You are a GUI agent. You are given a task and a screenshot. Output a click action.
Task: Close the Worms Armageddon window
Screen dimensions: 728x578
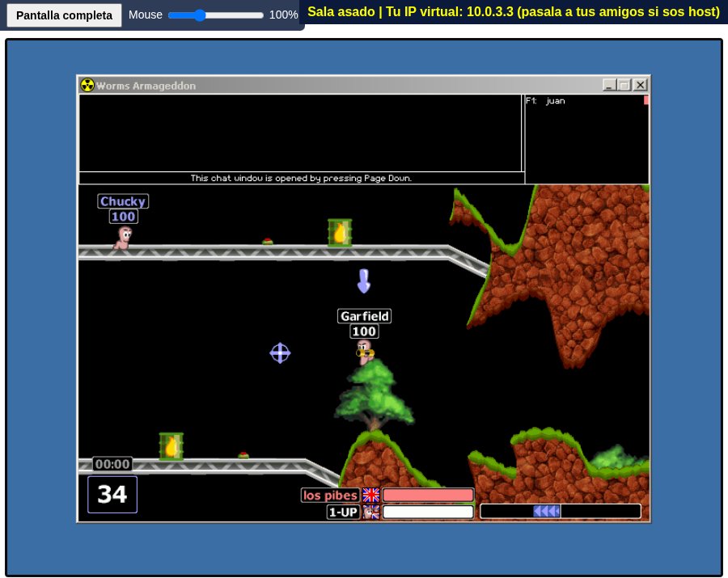[x=640, y=85]
